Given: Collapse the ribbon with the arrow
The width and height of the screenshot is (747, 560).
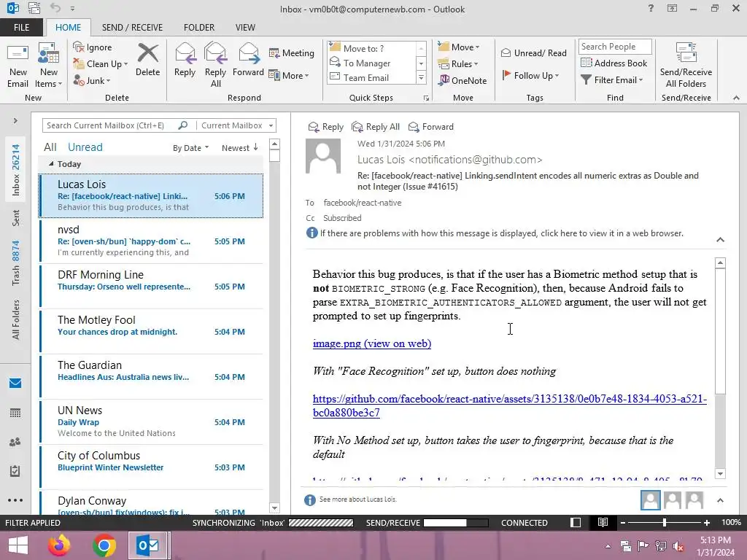Looking at the screenshot, I should (736, 98).
